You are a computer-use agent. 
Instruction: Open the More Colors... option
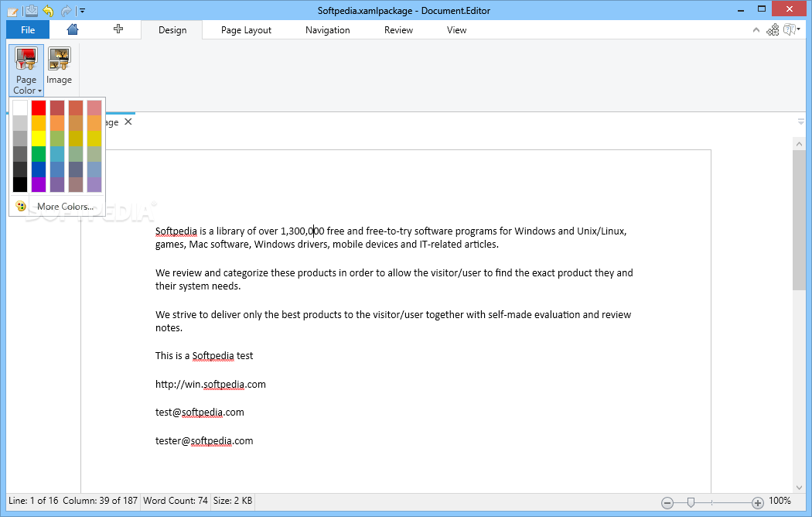point(65,206)
